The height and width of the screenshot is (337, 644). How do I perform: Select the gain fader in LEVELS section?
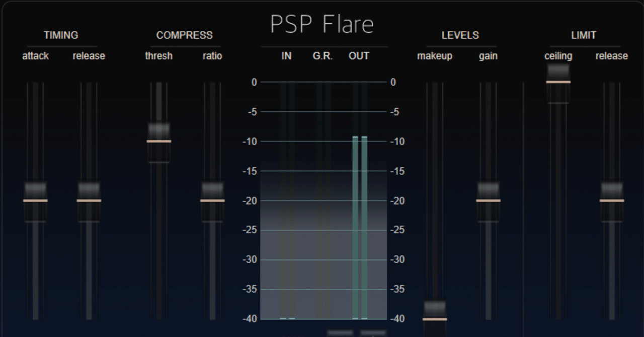488,196
